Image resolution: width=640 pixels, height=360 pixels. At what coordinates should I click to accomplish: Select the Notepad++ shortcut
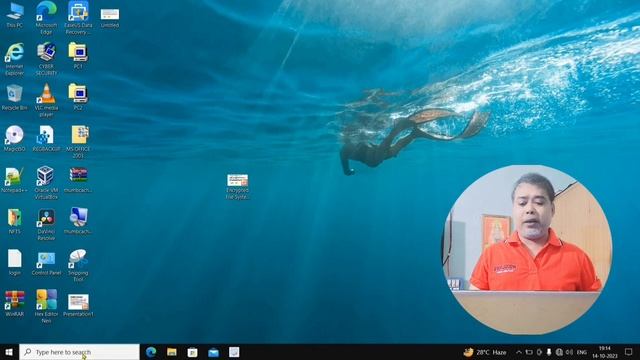click(x=15, y=180)
